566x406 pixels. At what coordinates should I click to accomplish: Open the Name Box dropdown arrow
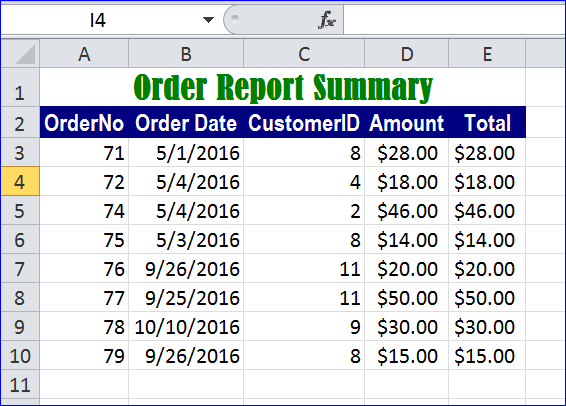[208, 20]
